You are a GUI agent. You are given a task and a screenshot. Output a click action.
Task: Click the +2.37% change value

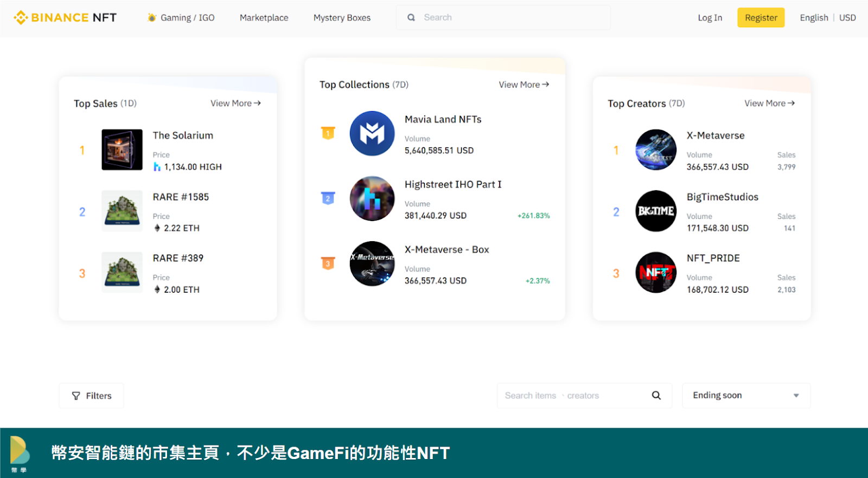click(x=538, y=281)
